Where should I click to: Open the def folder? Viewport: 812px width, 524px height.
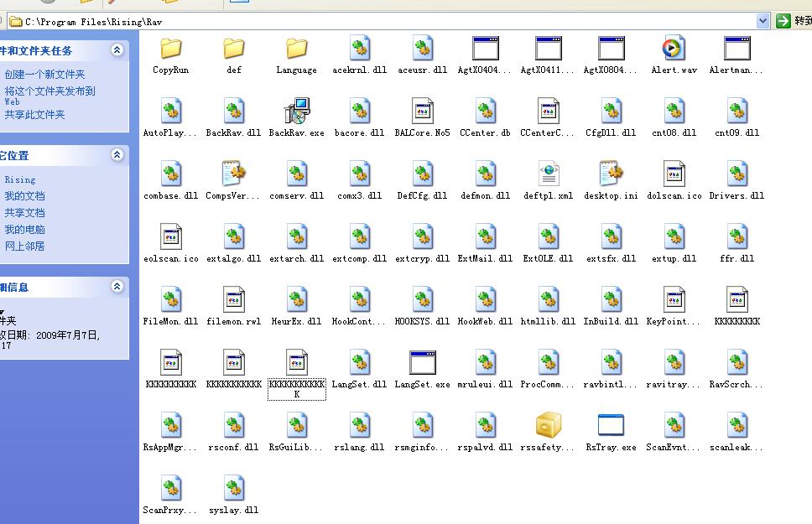pos(233,49)
